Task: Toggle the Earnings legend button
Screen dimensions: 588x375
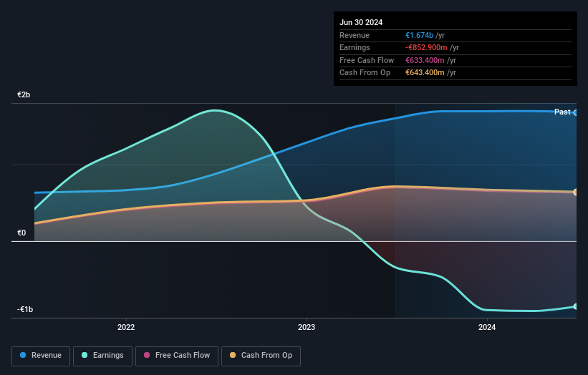Action: pyautogui.click(x=102, y=356)
